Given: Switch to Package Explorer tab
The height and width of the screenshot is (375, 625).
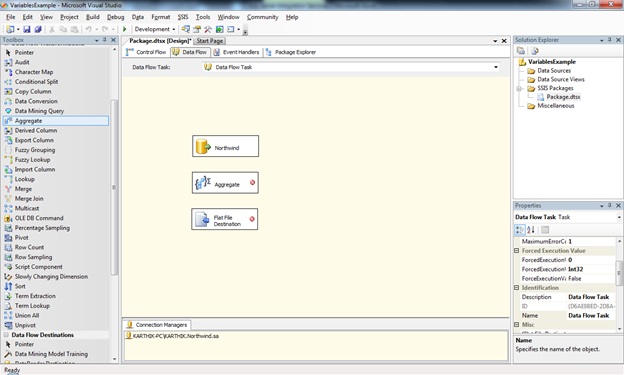Looking at the screenshot, I should click(291, 52).
